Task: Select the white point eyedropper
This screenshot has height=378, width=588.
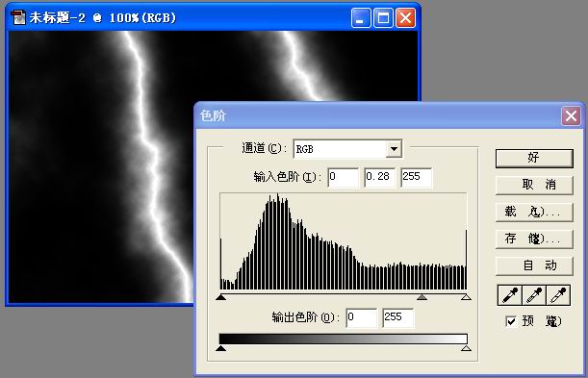Action: tap(558, 295)
